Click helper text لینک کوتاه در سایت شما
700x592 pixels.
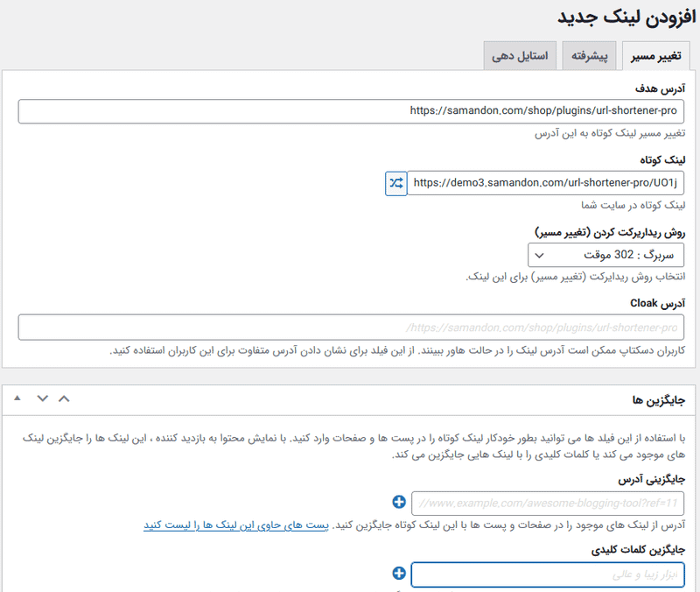tap(633, 205)
